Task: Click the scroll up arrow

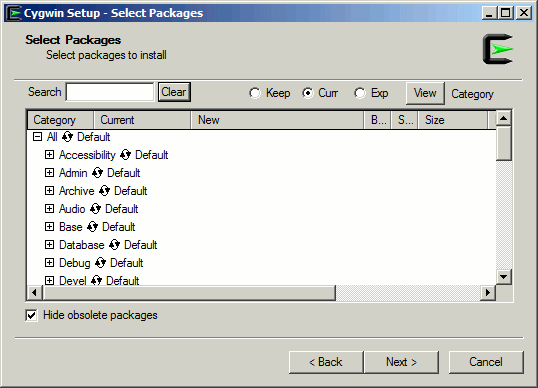Action: coord(504,119)
